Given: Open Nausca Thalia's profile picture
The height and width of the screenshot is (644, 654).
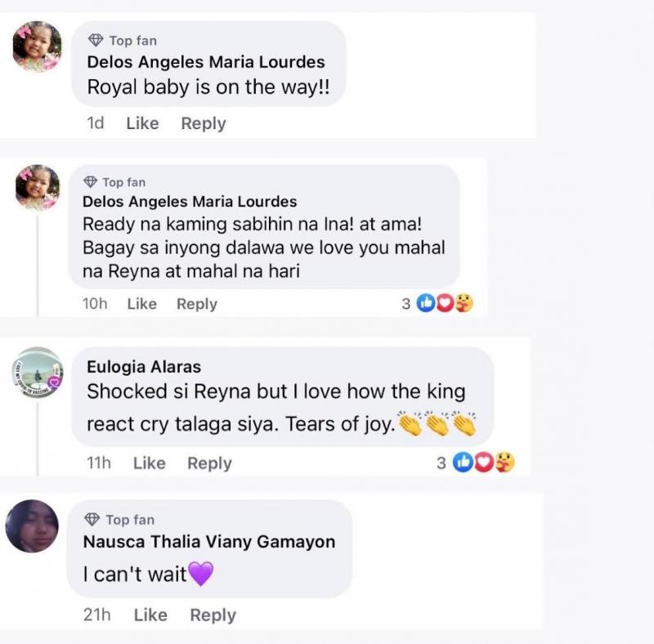Looking at the screenshot, I should tap(33, 526).
